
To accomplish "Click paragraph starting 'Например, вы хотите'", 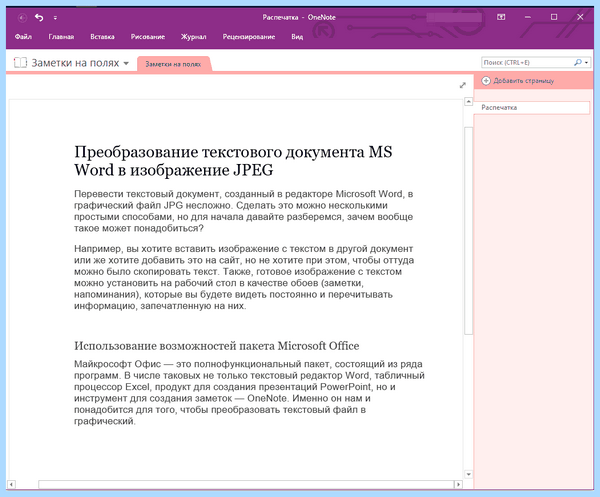I will pos(244,277).
